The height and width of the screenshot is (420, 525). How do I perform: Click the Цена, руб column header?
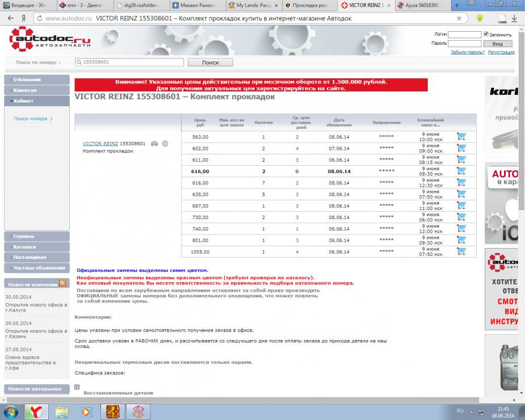(200, 122)
